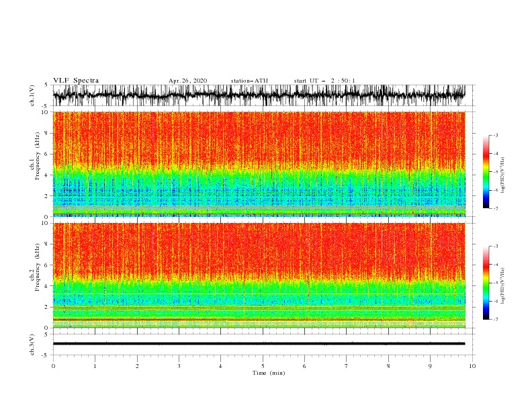Viewport: 532px width, 411px height.
Task: Click the "2" tick on the Time axis
Action: [137, 367]
